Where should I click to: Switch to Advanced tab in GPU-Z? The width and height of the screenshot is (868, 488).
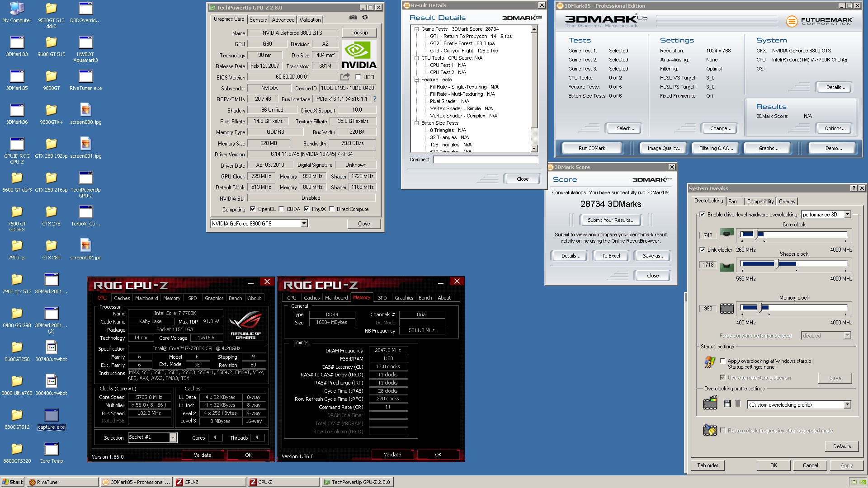283,20
